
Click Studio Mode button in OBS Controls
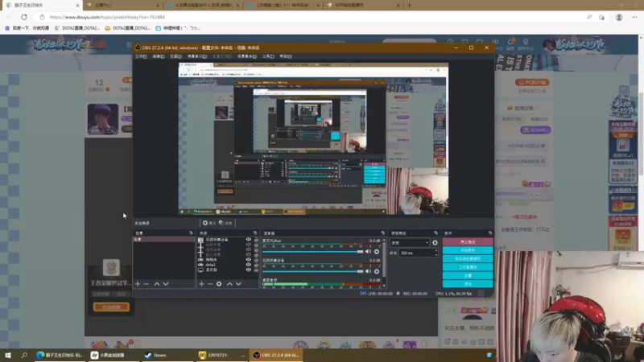click(468, 267)
